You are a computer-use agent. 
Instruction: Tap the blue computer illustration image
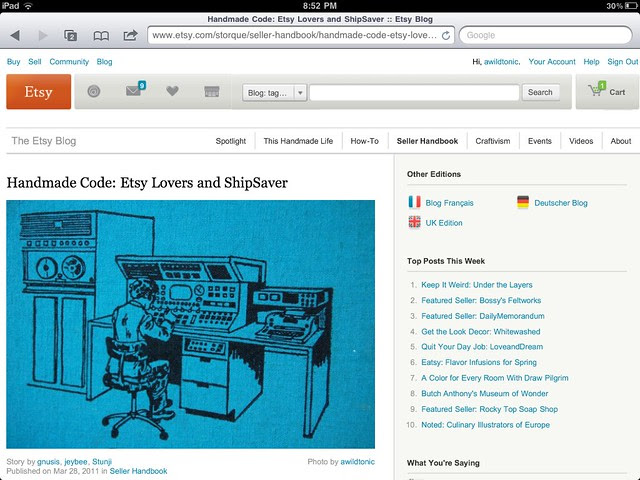click(x=191, y=324)
